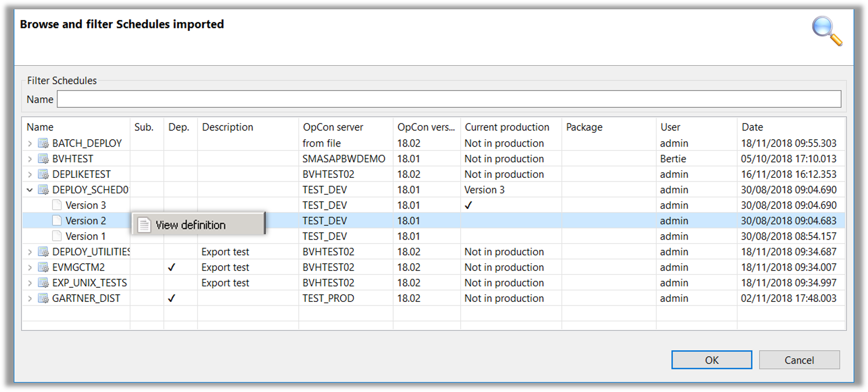Sort by the OpCon vers... column header
The height and width of the screenshot is (392, 868).
pos(427,127)
